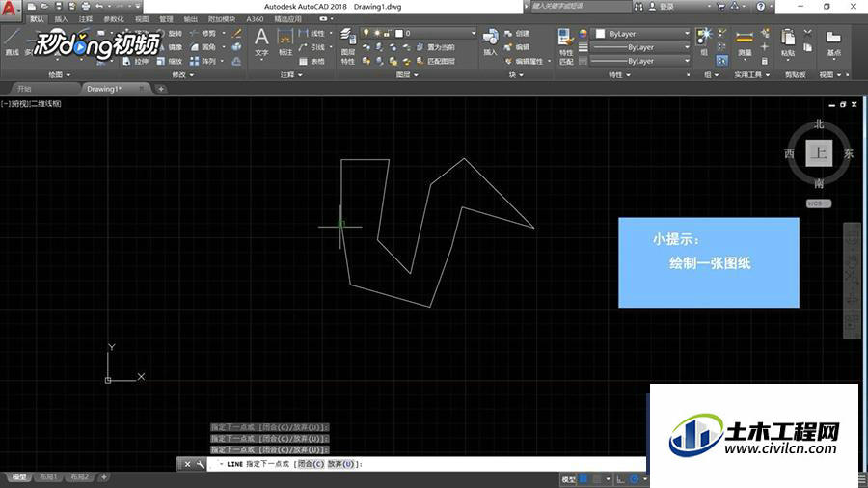Image resolution: width=868 pixels, height=488 pixels.
Task: Click the Save icon in quick access toolbar
Action: click(59, 7)
